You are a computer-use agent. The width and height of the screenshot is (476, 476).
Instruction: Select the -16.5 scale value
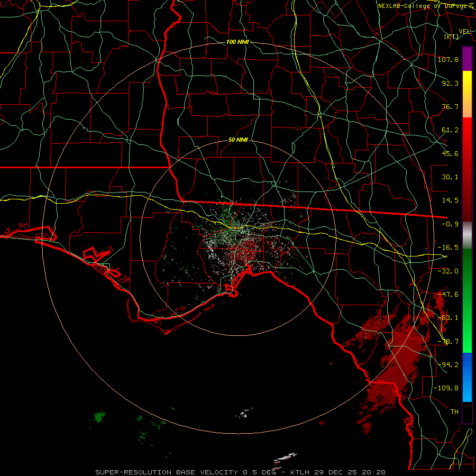click(x=448, y=247)
